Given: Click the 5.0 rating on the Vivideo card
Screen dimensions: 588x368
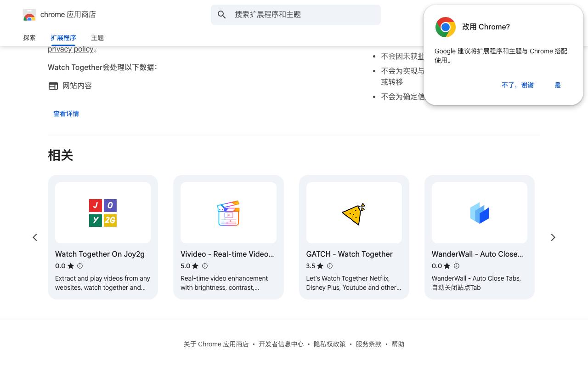Looking at the screenshot, I should pyautogui.click(x=186, y=266).
